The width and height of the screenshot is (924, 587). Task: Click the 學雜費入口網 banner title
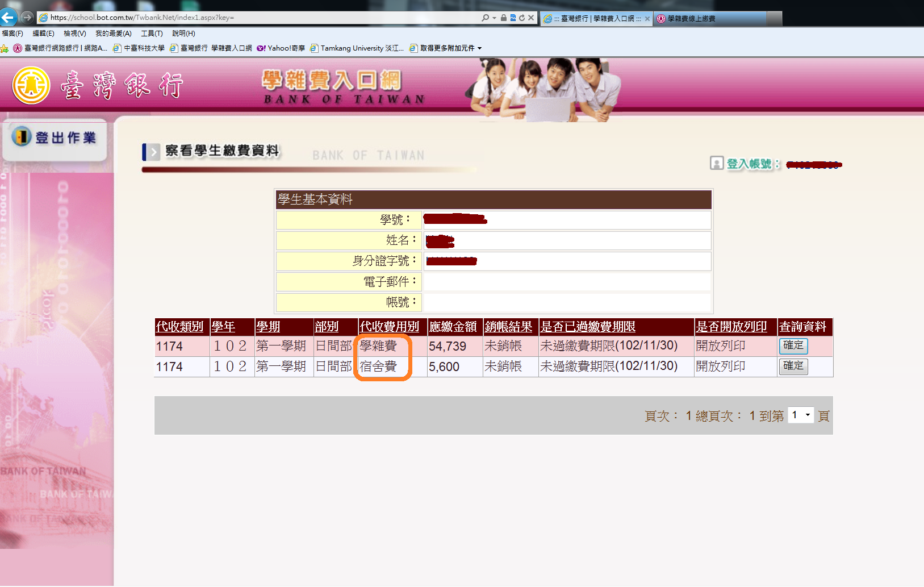click(x=332, y=80)
